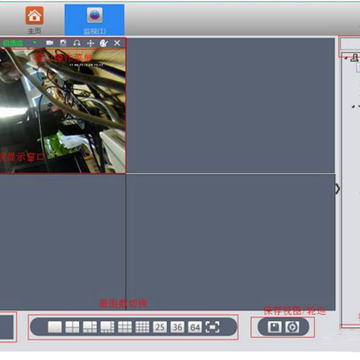Collapse the right device panel arrow
This screenshot has height=360, width=360.
[338, 189]
